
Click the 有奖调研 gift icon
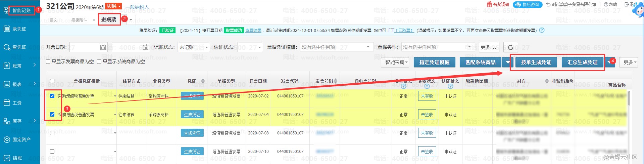point(489,4)
